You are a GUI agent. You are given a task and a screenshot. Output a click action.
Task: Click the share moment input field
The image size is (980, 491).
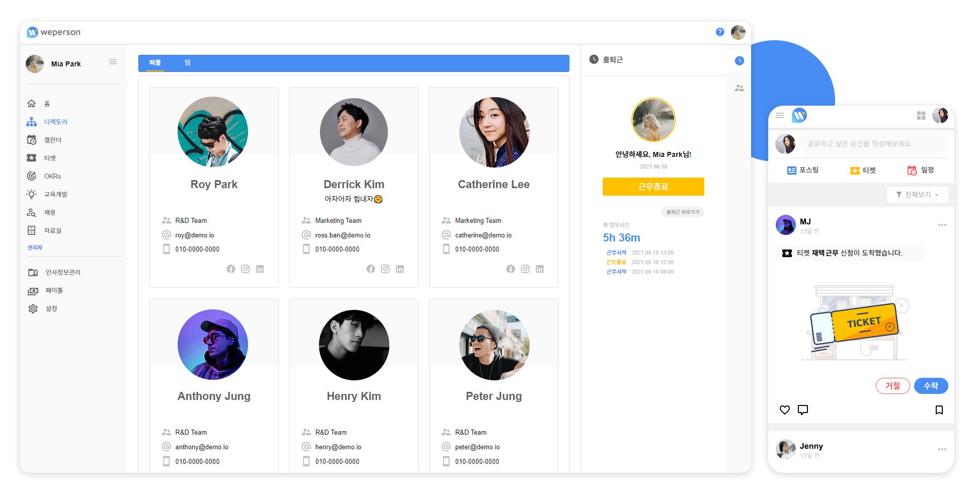click(x=874, y=144)
